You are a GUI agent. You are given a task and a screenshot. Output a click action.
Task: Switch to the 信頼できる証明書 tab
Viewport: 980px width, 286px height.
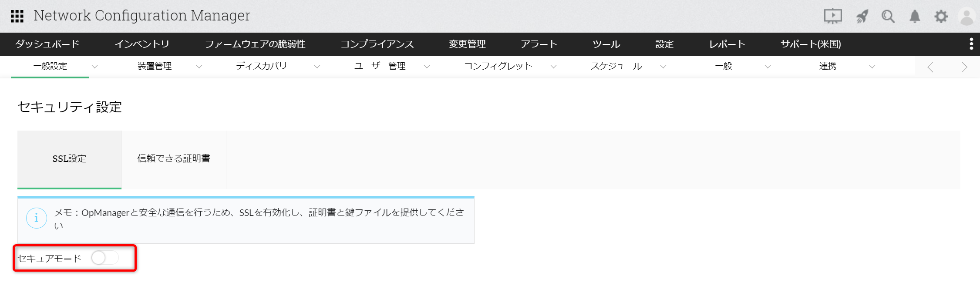coord(174,159)
